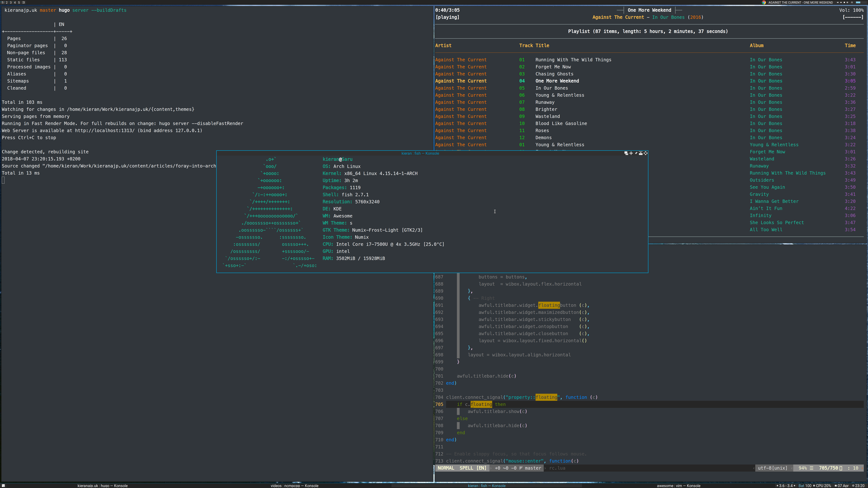
Task: Click the next track fast-forward icon
Action: (x=841, y=2)
